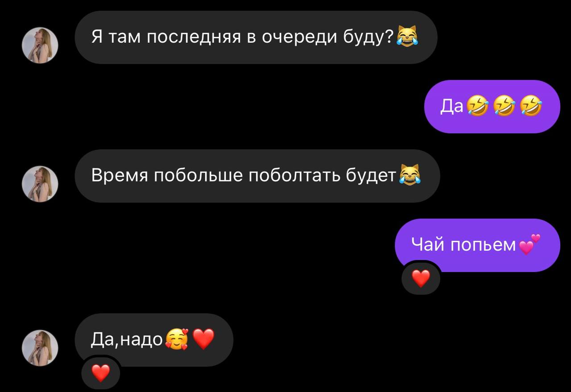
Task: Tap the last rolling-laughing emoji in 'Да' bubble
Action: (532, 107)
